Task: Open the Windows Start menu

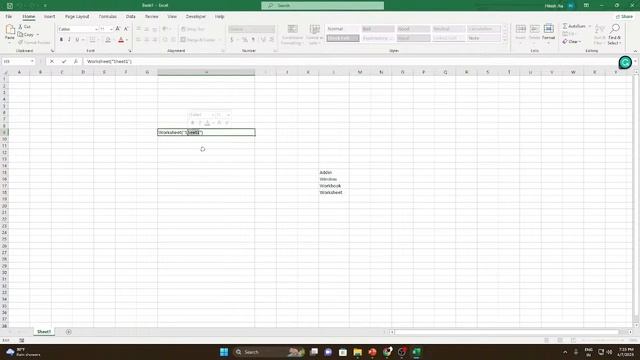Action: click(224, 352)
